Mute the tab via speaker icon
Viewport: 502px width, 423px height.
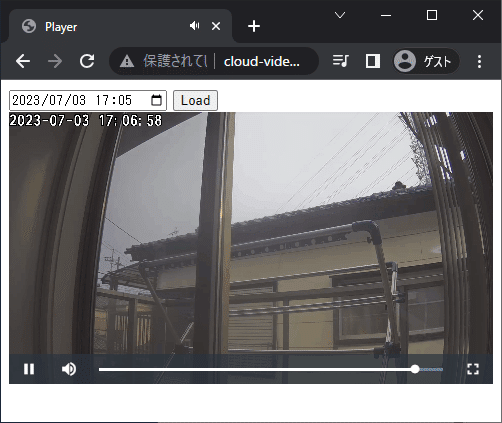coord(194,26)
